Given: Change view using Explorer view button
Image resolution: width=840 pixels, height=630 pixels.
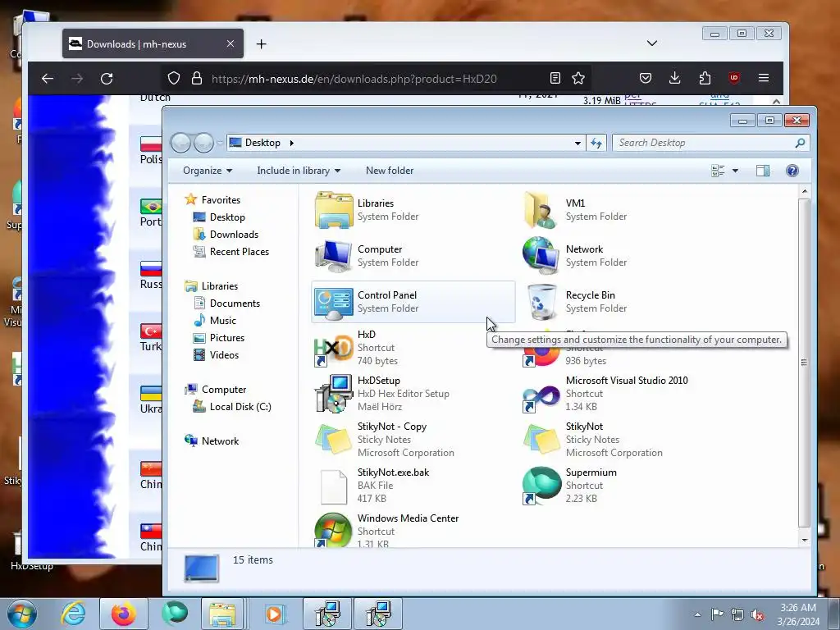Looking at the screenshot, I should tap(718, 171).
